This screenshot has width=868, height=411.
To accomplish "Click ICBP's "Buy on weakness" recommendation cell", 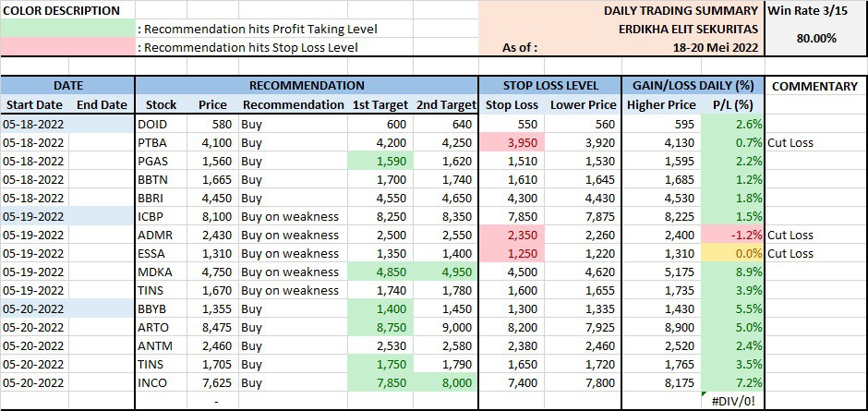I will [x=290, y=216].
